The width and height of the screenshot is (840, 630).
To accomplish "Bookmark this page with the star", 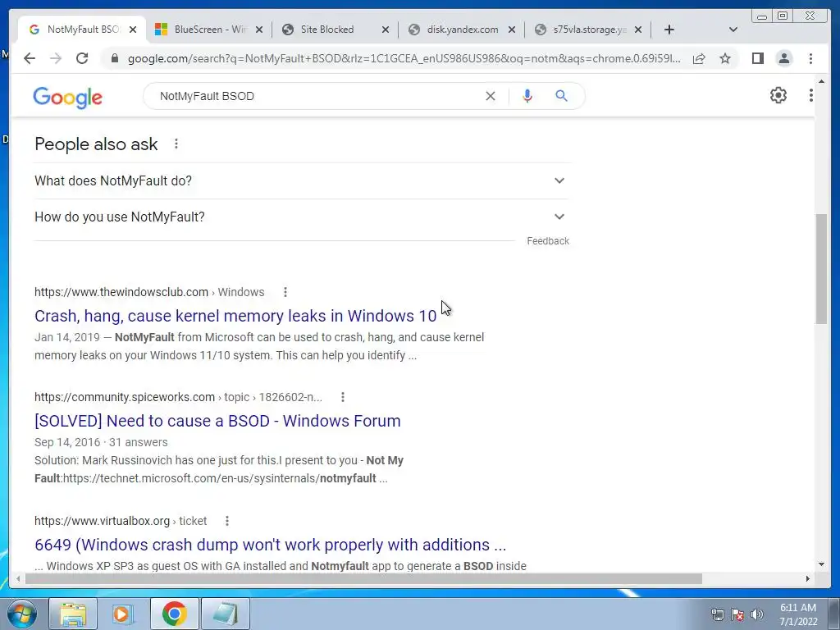I will pos(725,58).
